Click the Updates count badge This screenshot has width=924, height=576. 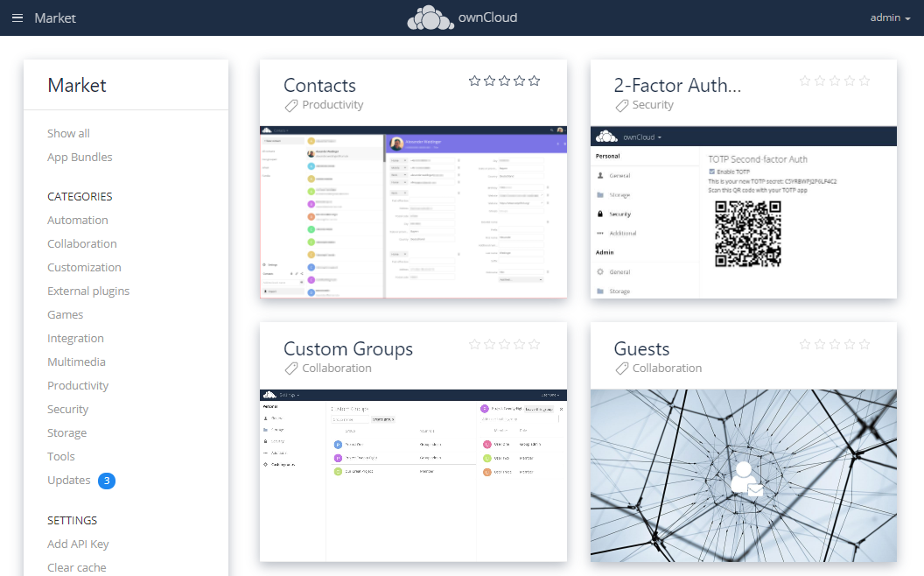(x=107, y=481)
